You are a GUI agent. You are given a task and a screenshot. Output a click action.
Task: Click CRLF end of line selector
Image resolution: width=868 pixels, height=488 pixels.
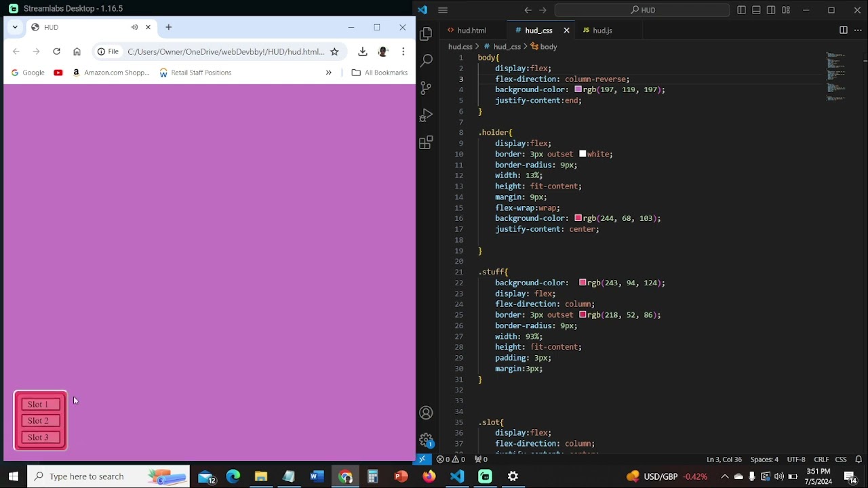click(821, 460)
